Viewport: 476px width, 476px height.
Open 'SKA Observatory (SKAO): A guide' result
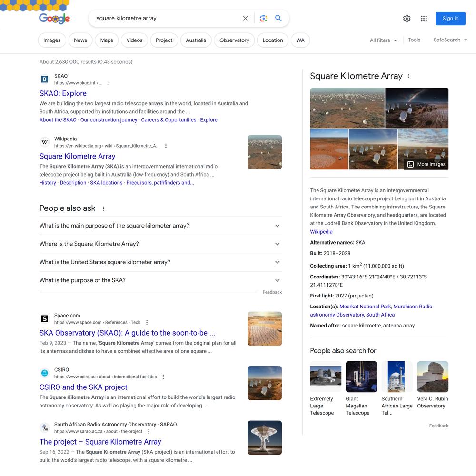point(127,333)
